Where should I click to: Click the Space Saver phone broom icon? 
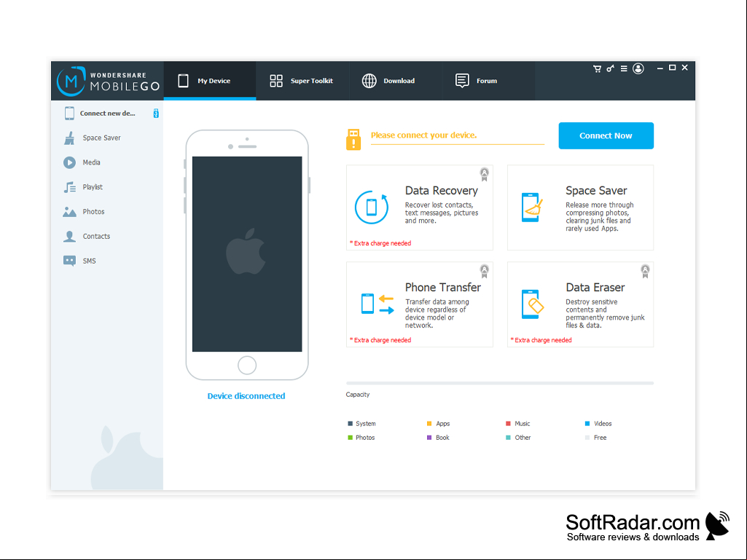pyautogui.click(x=532, y=208)
